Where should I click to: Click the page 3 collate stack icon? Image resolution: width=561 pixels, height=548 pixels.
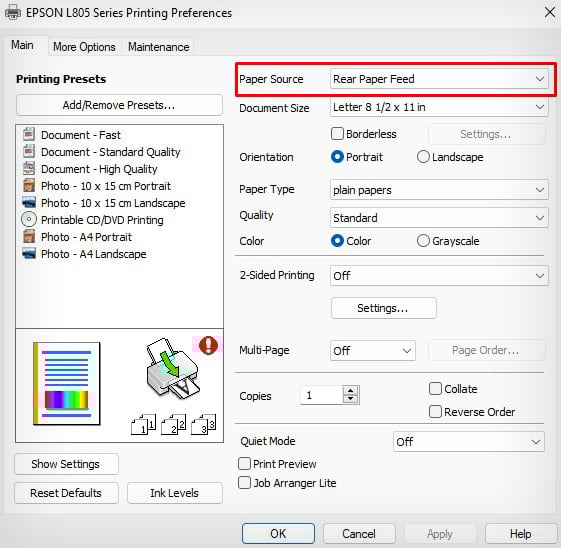[204, 424]
